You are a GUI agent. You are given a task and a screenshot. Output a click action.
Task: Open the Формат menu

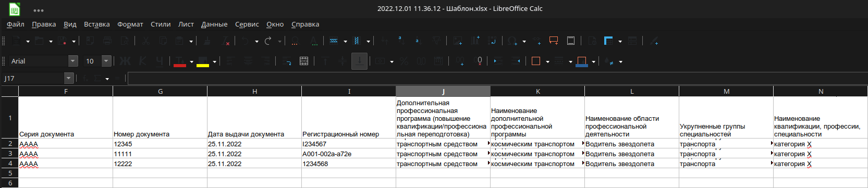coord(130,24)
